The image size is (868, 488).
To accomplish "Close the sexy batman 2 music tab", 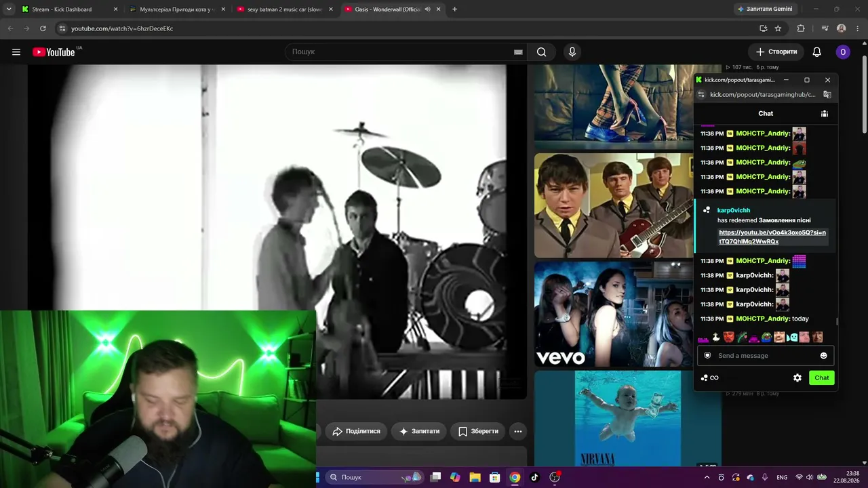I will [x=331, y=9].
